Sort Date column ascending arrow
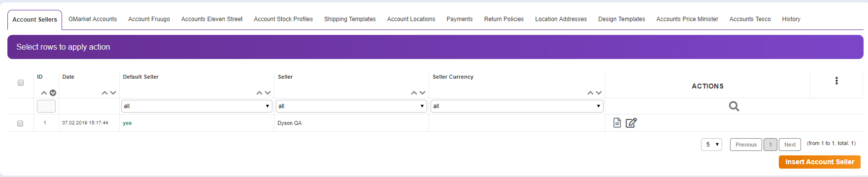This screenshot has width=868, height=177. (104, 93)
